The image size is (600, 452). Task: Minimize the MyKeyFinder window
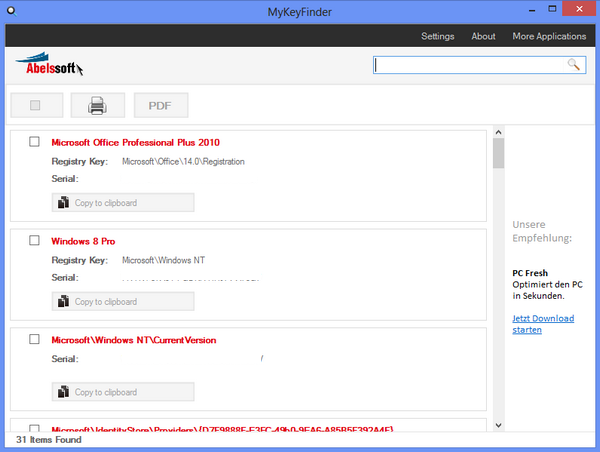[532, 10]
